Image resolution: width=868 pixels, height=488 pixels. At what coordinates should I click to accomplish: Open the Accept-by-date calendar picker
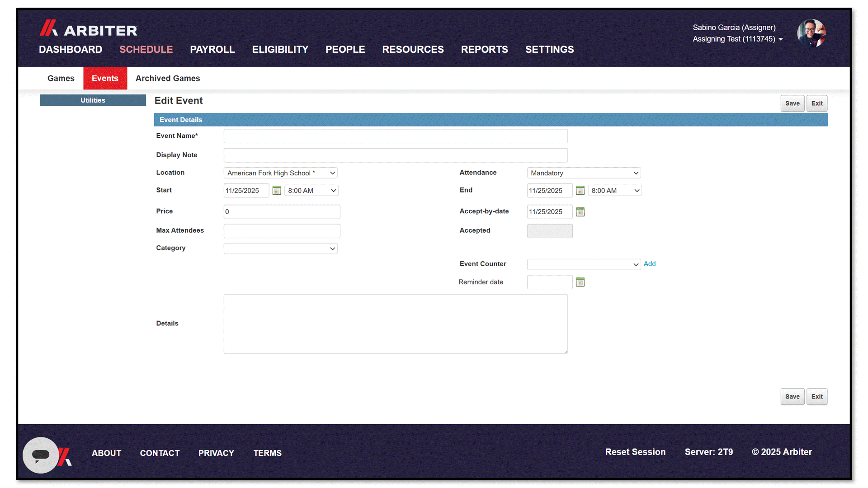coord(580,212)
